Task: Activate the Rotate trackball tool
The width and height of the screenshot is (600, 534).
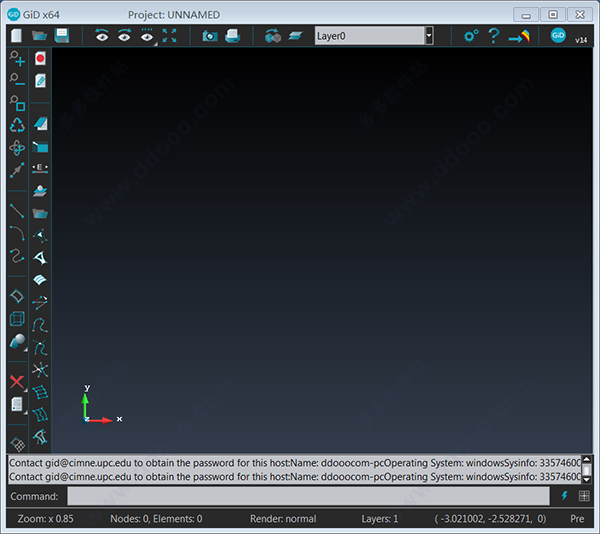Action: (x=17, y=148)
